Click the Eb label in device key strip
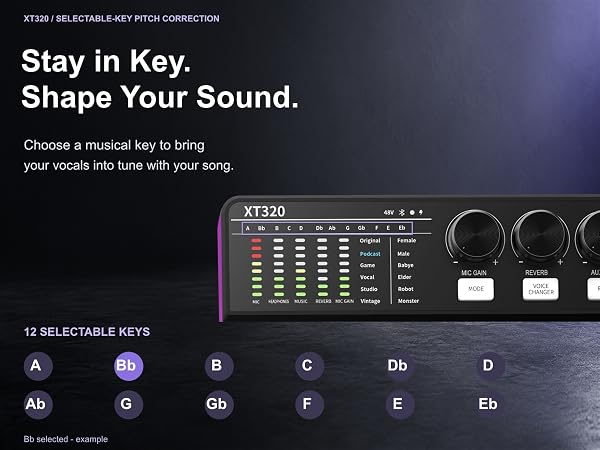Viewport: 600px width, 450px height. (x=402, y=228)
